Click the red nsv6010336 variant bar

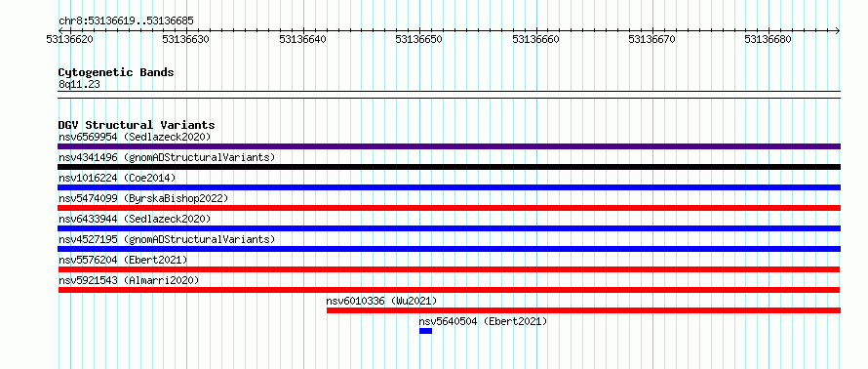point(583,310)
